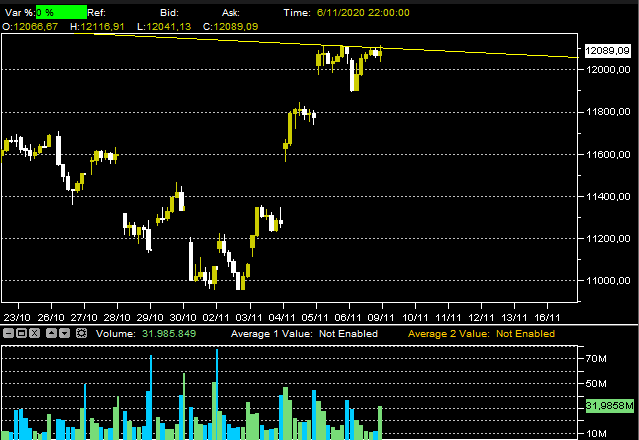639x440 pixels.
Task: Click the 05/11 date axis label
Action: coord(315,317)
